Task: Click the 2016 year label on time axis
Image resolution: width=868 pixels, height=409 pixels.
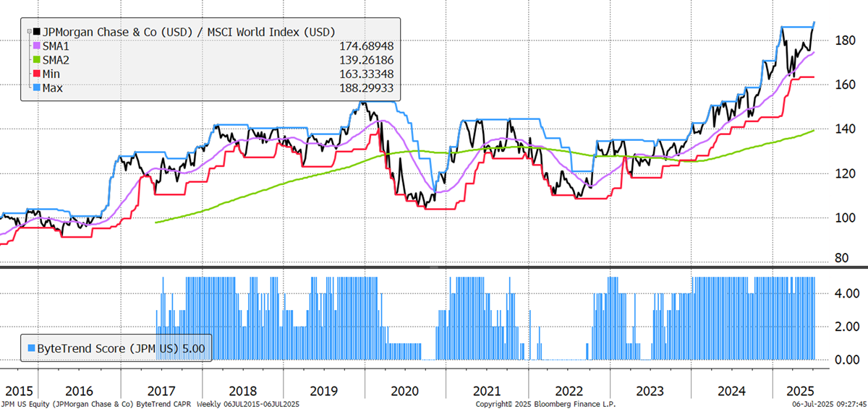Action: click(x=80, y=391)
